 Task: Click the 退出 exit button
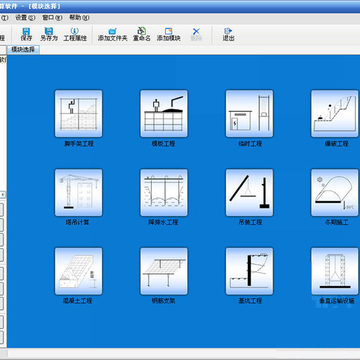(x=228, y=34)
